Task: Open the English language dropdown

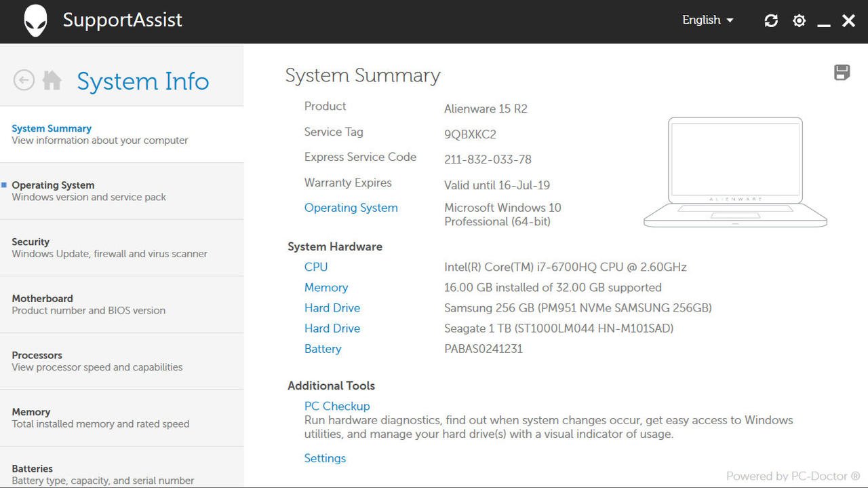Action: pyautogui.click(x=707, y=20)
